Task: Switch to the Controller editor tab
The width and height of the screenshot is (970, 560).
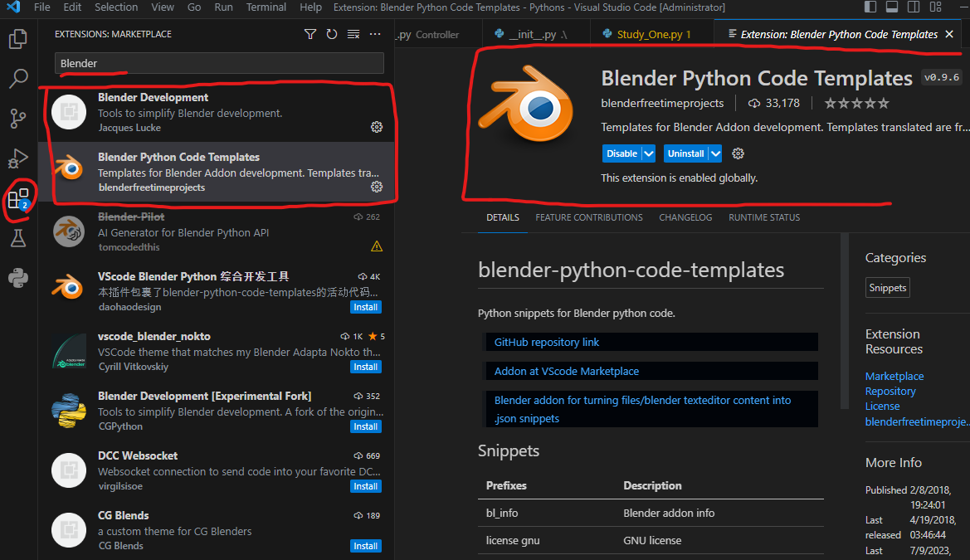Action: [437, 34]
